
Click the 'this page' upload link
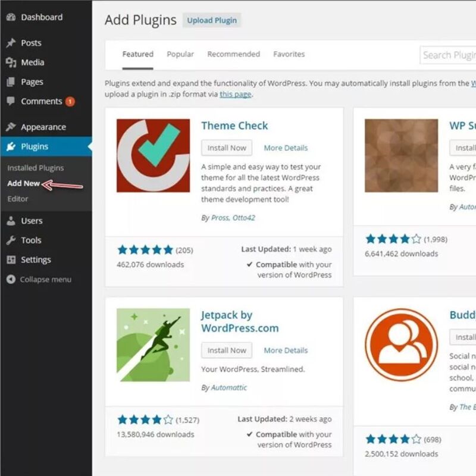coord(233,93)
